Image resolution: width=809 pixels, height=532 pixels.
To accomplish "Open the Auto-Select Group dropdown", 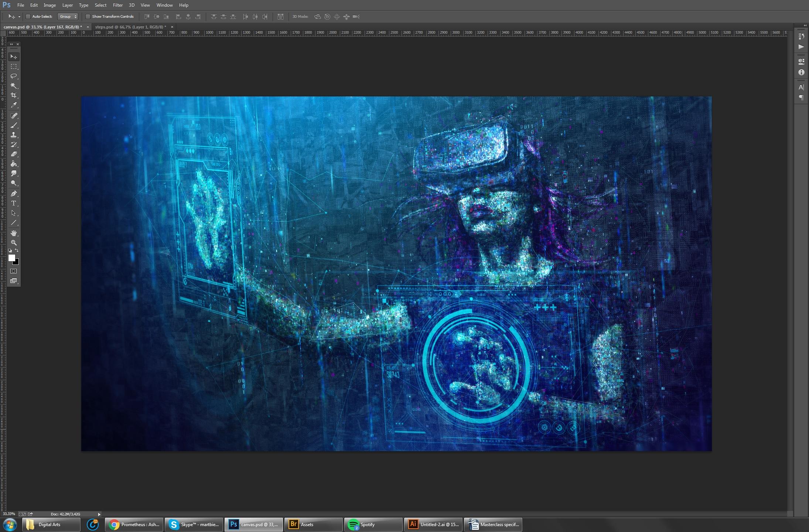I will [68, 17].
